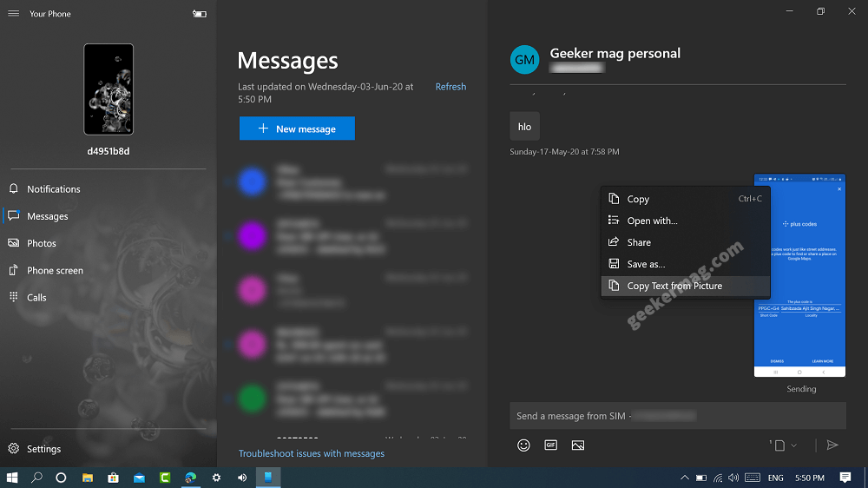Open the GIF picker
Screen dimensions: 868x488
pyautogui.click(x=550, y=445)
